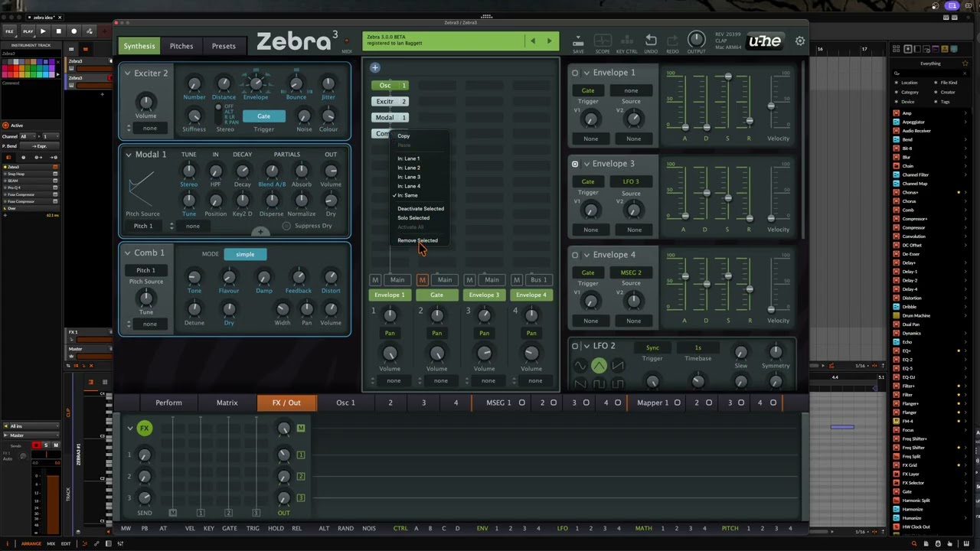Toggle the Envelope 4 power button
The width and height of the screenshot is (980, 551).
pos(575,255)
